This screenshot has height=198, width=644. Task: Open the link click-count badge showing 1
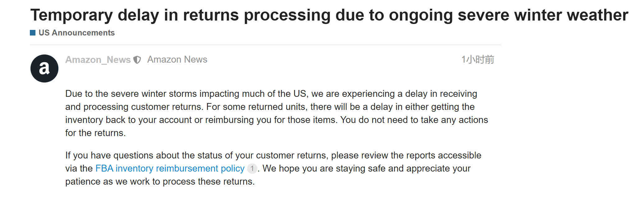[x=252, y=168]
